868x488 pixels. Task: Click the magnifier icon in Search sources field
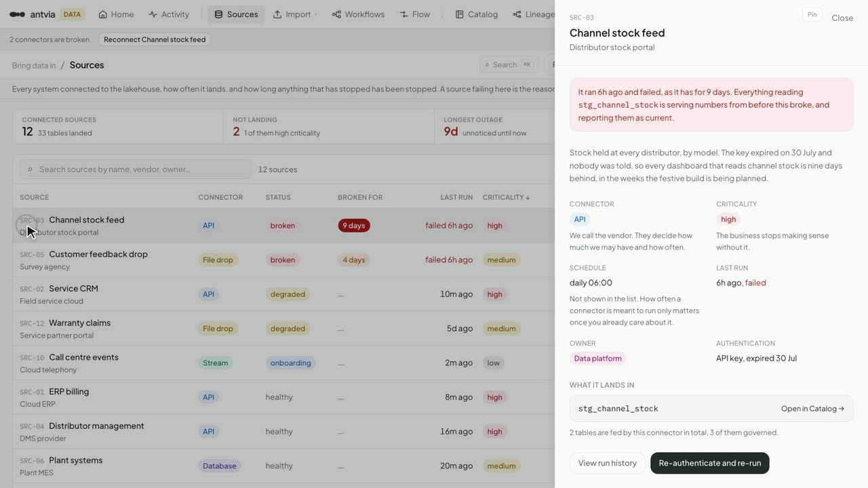pyautogui.click(x=30, y=169)
